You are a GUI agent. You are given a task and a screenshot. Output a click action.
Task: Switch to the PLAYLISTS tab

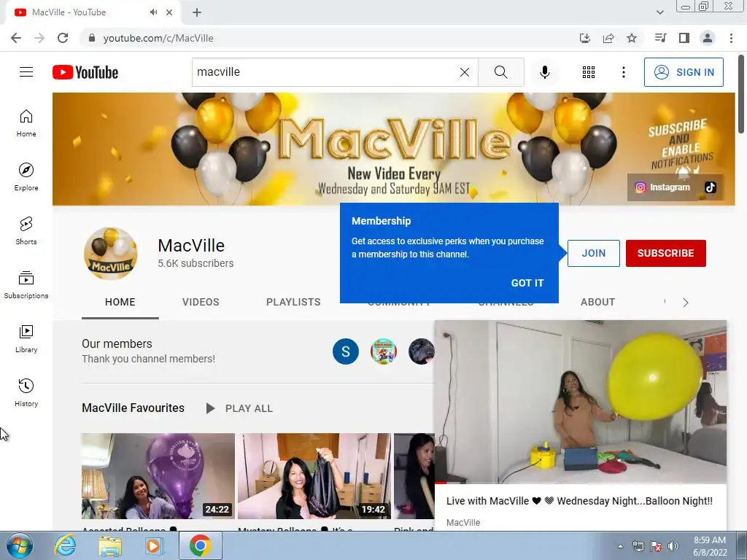click(293, 302)
